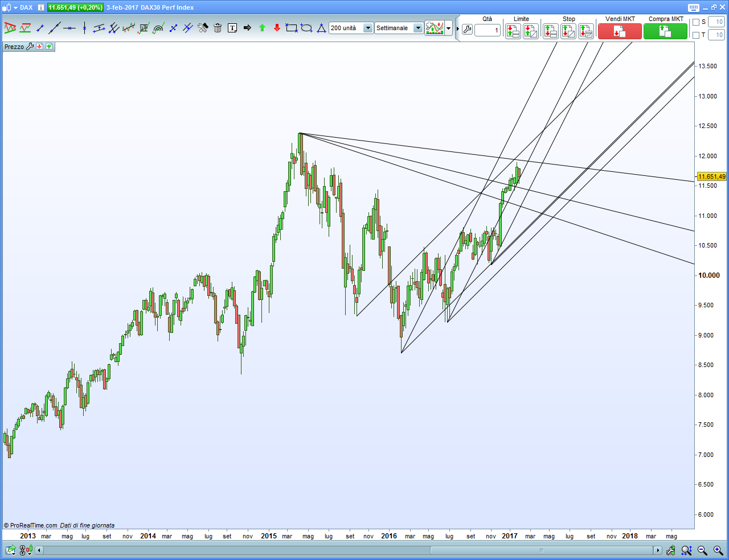
Task: Open trading settings wrench icon
Action: (467, 30)
